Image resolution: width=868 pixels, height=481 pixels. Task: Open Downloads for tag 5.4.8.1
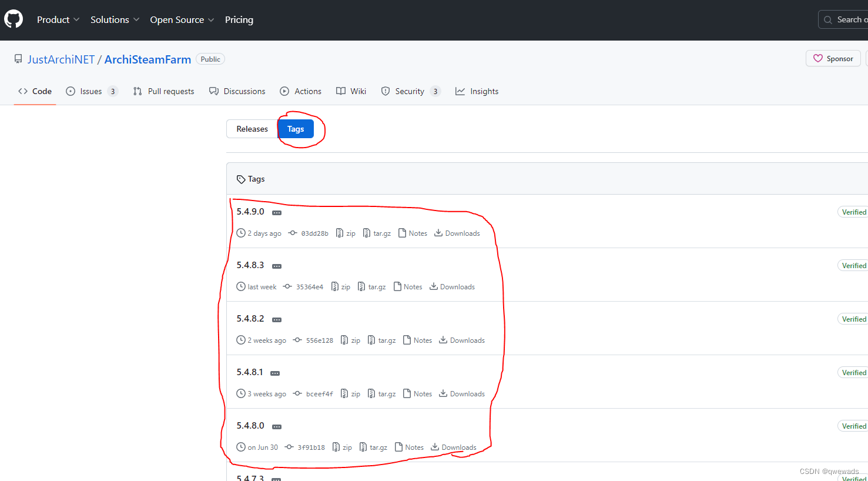point(462,394)
